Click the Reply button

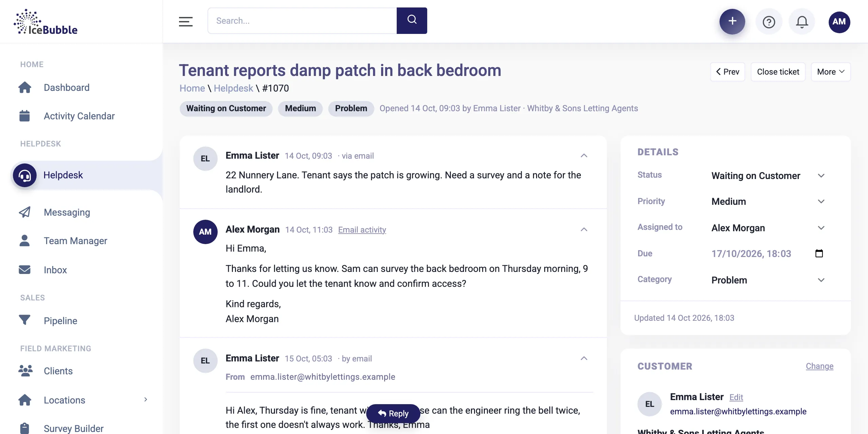(393, 414)
